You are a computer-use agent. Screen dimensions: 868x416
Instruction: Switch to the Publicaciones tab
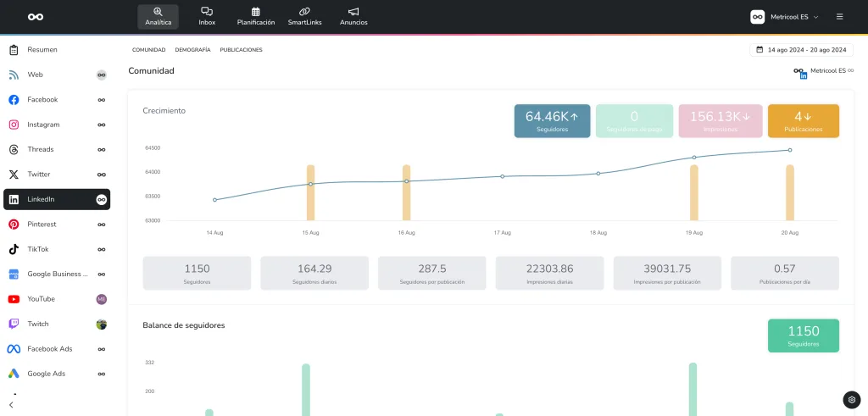click(x=241, y=50)
